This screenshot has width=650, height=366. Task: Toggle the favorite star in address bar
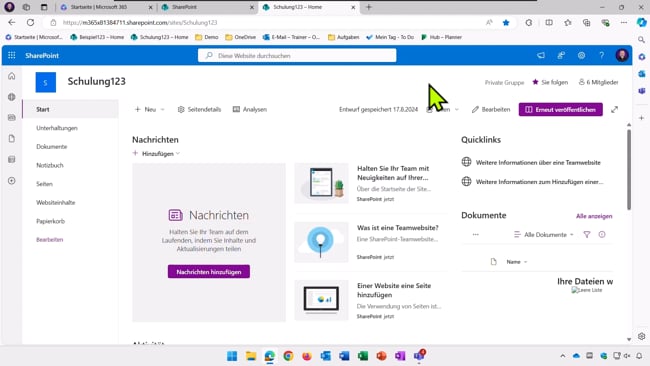(x=506, y=23)
